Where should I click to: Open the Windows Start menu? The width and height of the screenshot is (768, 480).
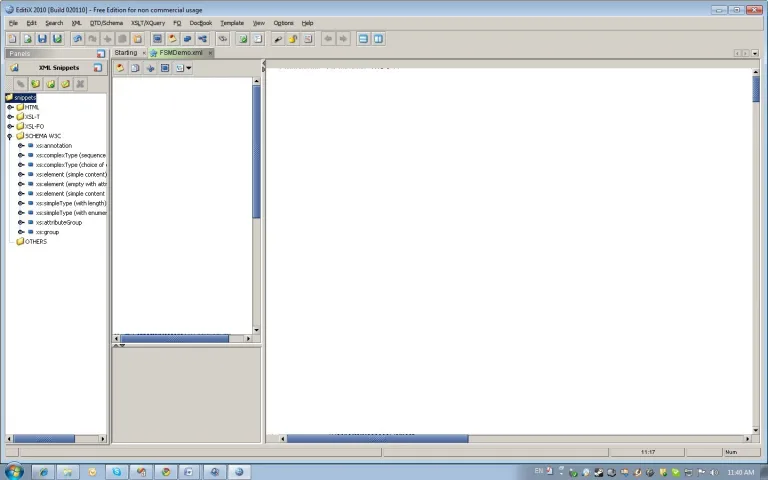[14, 472]
